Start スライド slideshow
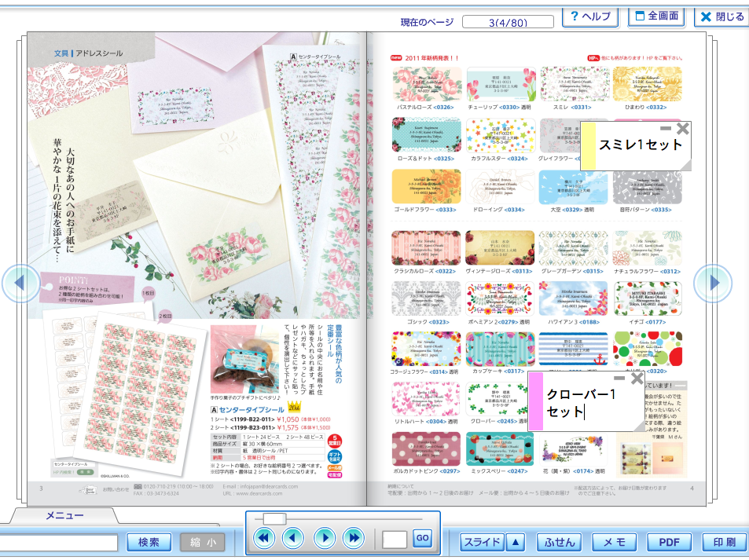This screenshot has height=560, width=749. (482, 542)
